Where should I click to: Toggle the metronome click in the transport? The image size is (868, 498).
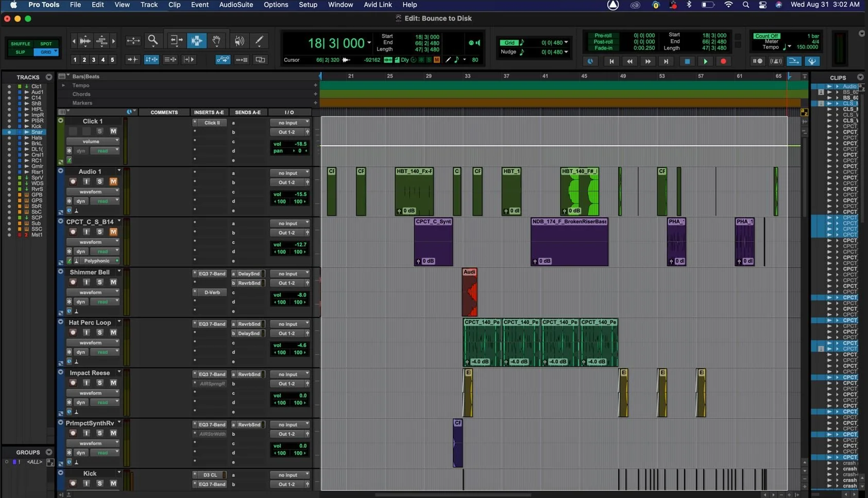[776, 61]
